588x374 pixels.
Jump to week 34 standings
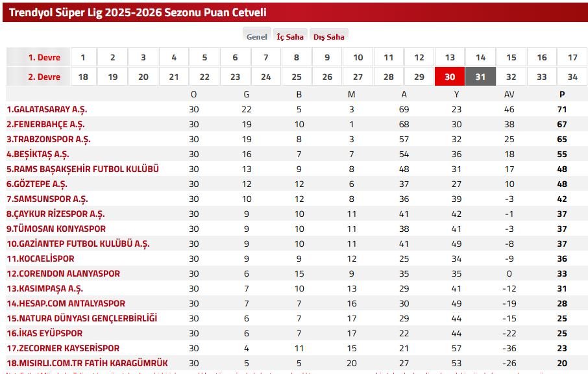(x=572, y=77)
